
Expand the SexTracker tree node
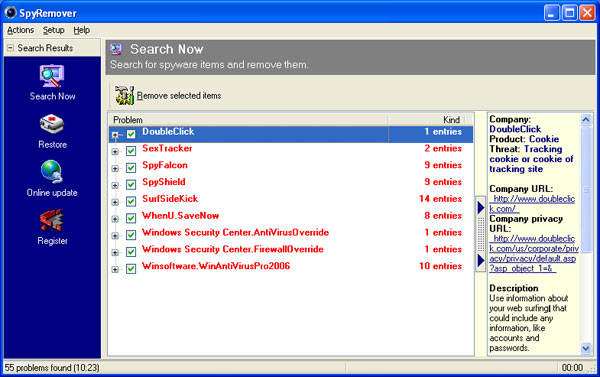tap(115, 152)
